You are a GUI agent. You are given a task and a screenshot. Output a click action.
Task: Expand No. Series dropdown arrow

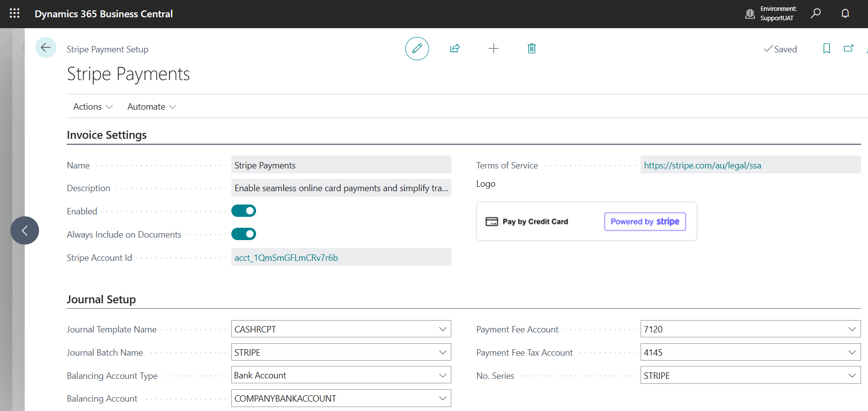click(852, 375)
